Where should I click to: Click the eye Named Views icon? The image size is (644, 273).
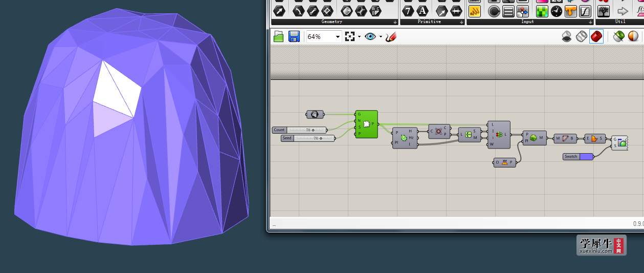pos(370,36)
